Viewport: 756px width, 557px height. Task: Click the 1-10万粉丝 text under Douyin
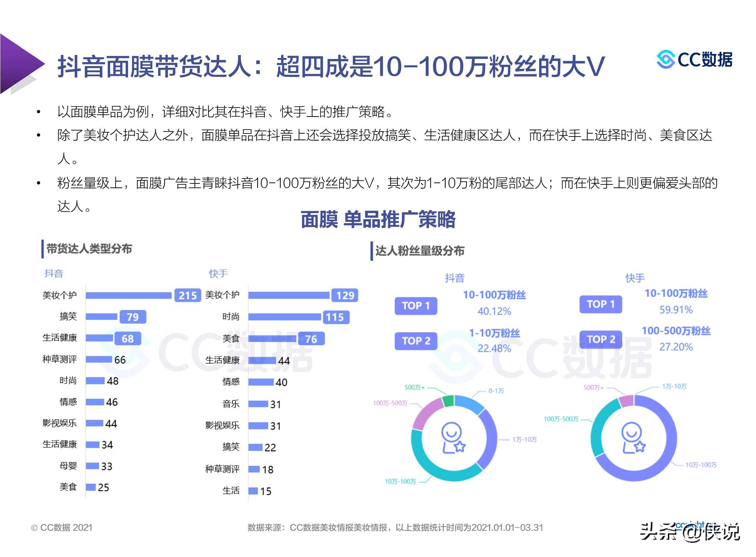(x=494, y=333)
